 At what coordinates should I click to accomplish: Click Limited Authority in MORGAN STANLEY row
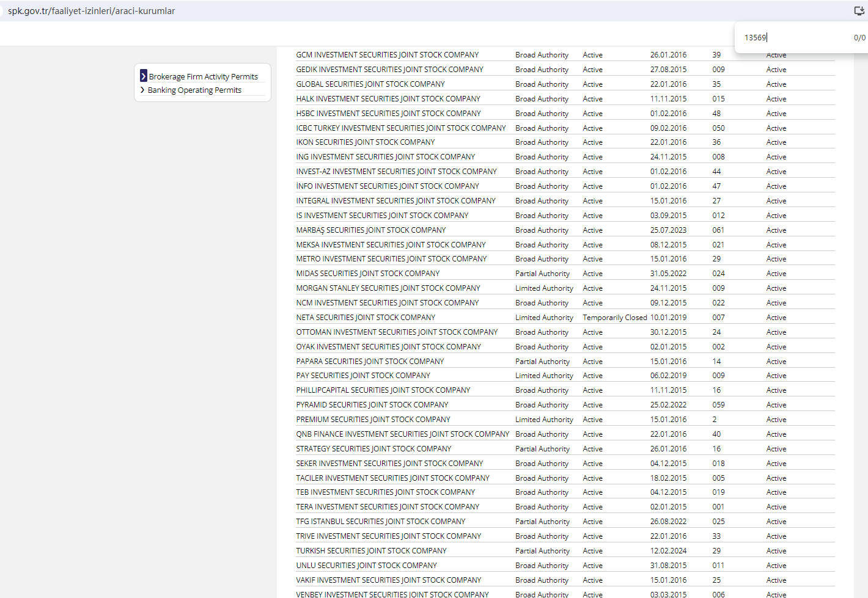[544, 288]
